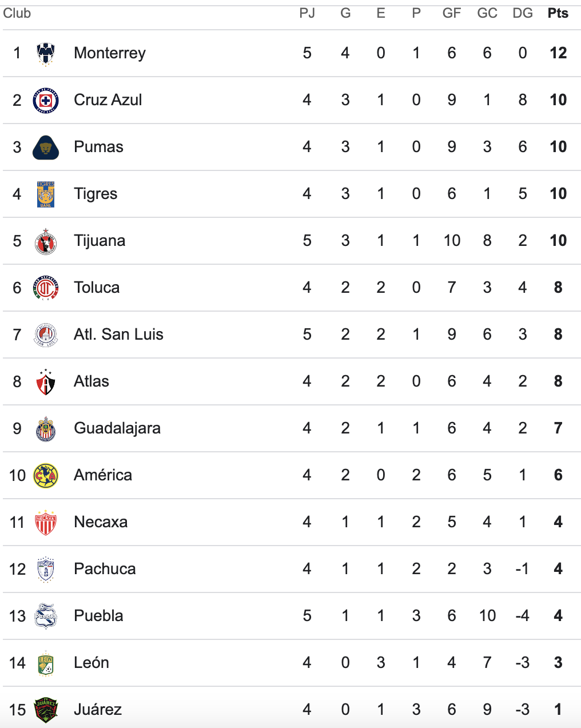This screenshot has height=728, width=581.
Task: Click Monterrey's 12 points value
Action: tap(558, 53)
